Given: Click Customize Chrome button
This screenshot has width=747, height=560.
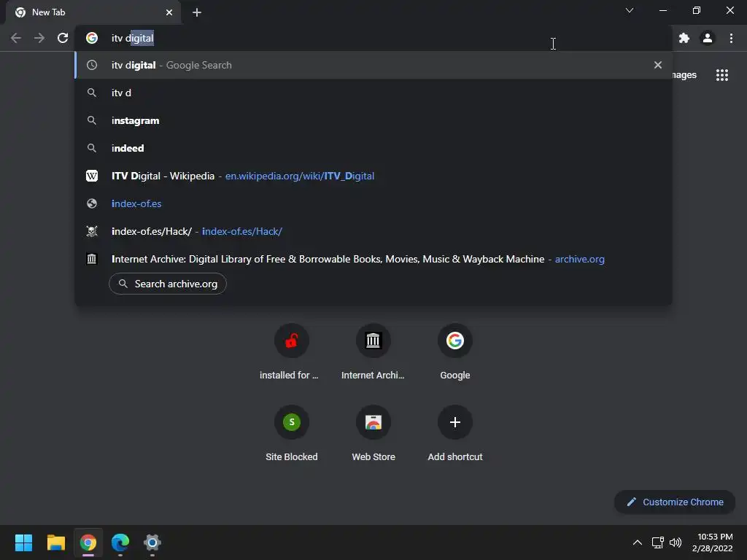Looking at the screenshot, I should [x=675, y=502].
